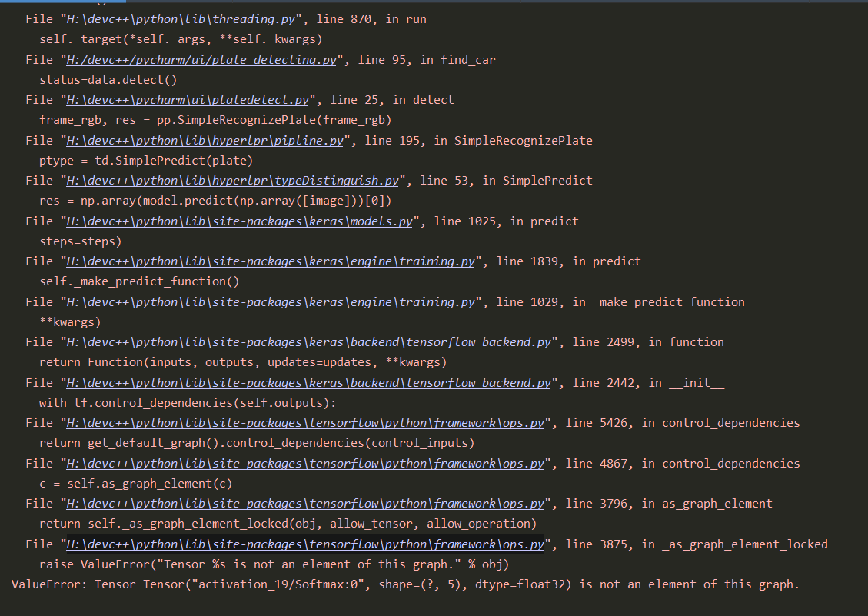Viewport: 868px width, 616px height.
Task: Select the 'c = self.as_graph_element(c)' line
Action: [x=135, y=484]
